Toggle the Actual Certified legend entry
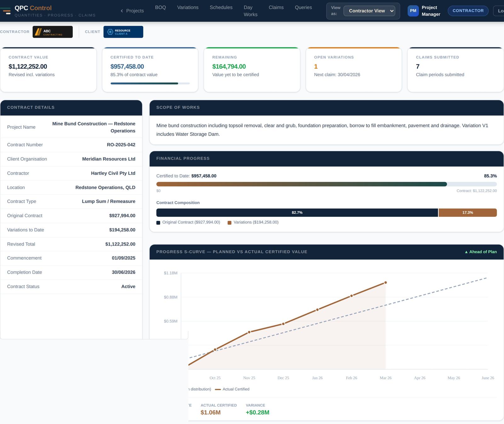Image resolution: width=504 pixels, height=424 pixels. [x=232, y=389]
